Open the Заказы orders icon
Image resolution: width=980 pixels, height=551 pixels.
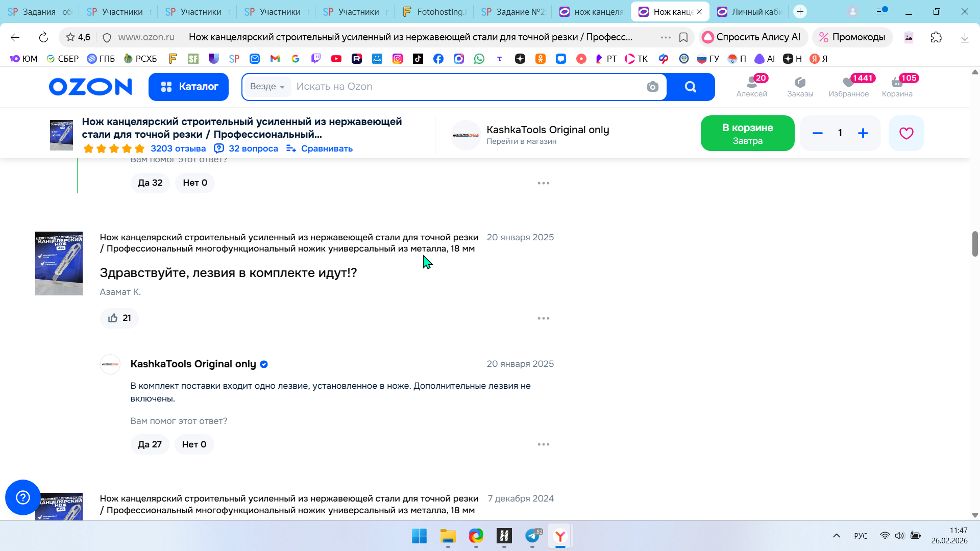(x=800, y=86)
